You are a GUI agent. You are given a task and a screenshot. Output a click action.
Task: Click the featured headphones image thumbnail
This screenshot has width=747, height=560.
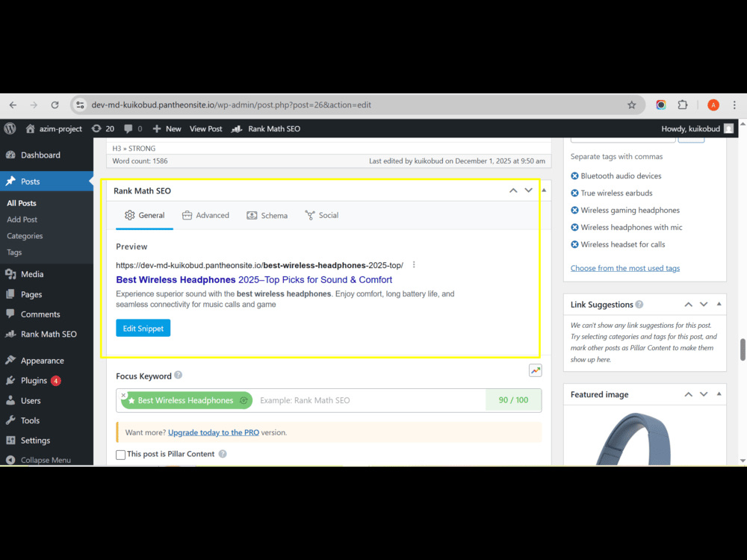pos(635,438)
